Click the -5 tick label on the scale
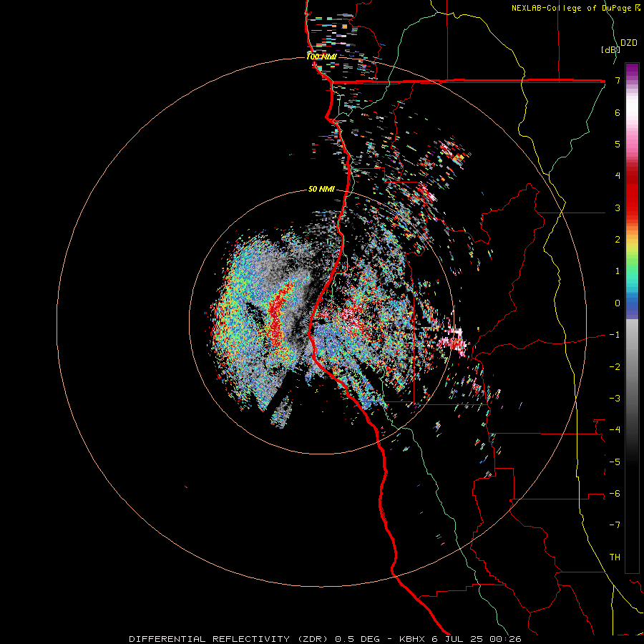 pyautogui.click(x=615, y=462)
